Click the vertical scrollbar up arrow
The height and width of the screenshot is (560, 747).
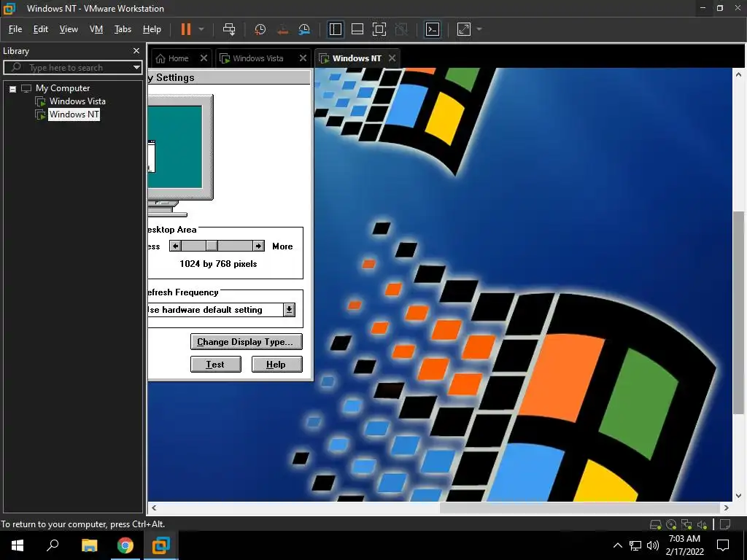coord(738,75)
